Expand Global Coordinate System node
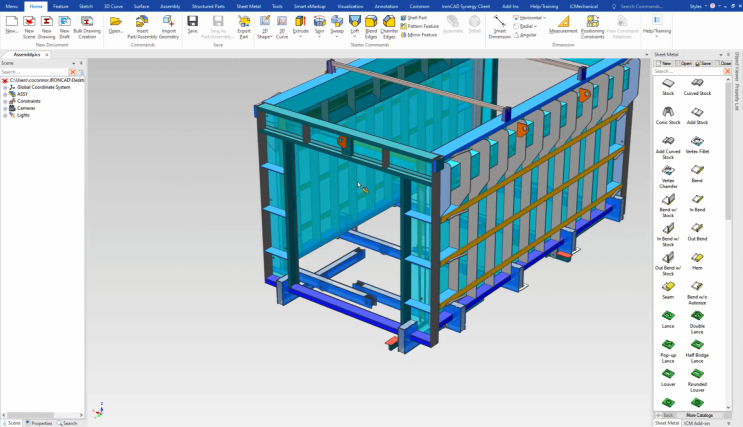 point(5,87)
